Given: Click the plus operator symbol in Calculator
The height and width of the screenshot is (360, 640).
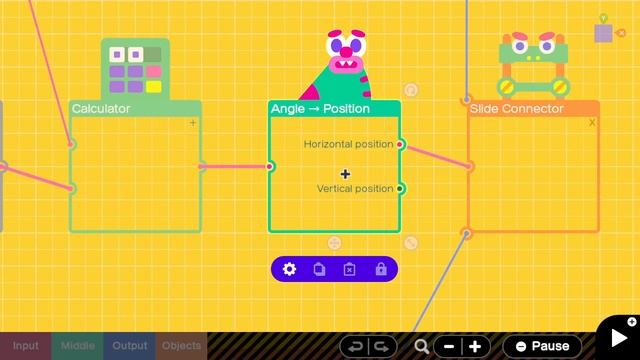Looking at the screenshot, I should (193, 122).
